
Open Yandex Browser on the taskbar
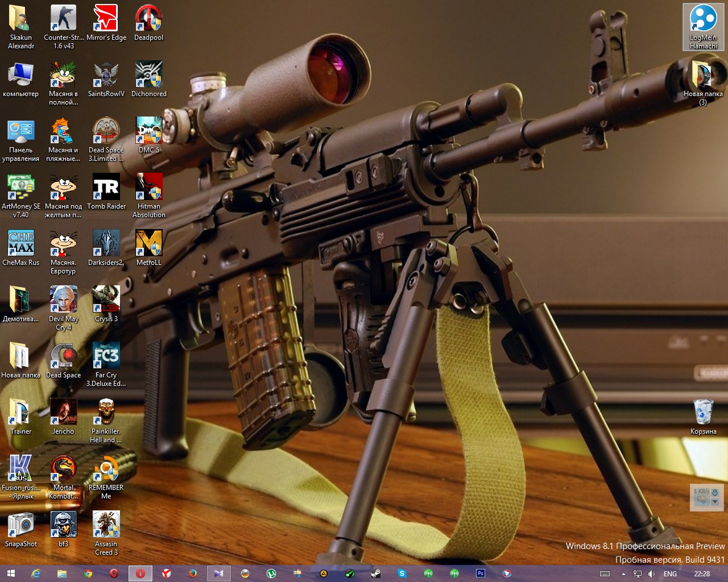167,573
